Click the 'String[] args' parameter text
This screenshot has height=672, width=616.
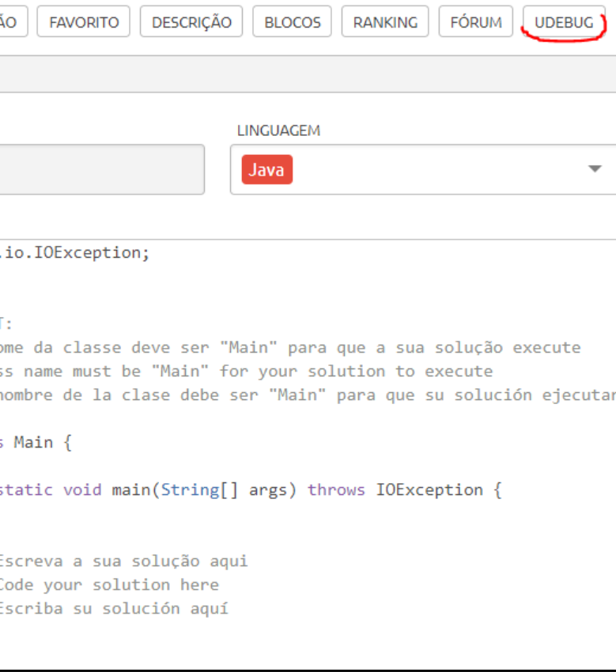coord(224,490)
